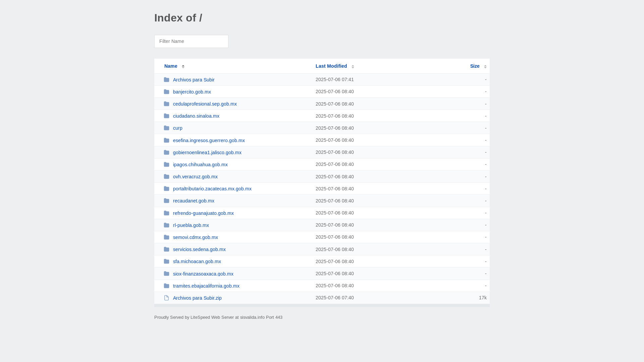Click the folder icon for recaudanet.gob.mx

click(166, 201)
